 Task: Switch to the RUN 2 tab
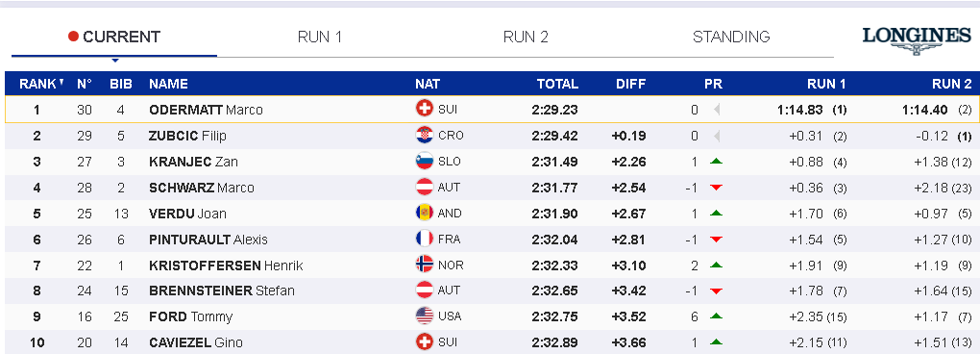click(526, 37)
